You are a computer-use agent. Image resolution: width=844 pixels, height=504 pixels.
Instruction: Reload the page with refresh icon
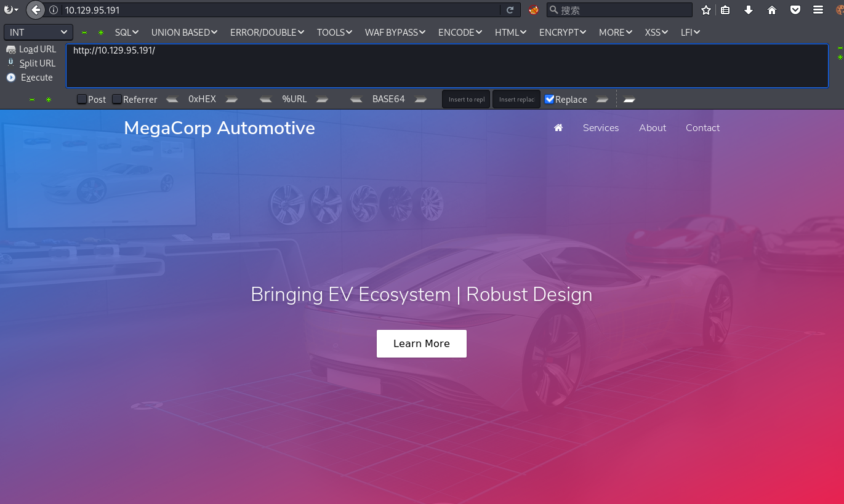click(510, 10)
